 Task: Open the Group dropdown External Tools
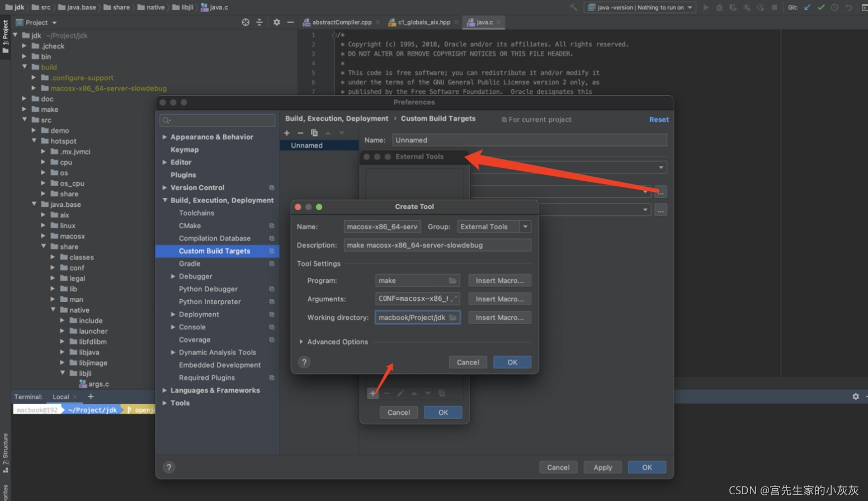tap(494, 227)
